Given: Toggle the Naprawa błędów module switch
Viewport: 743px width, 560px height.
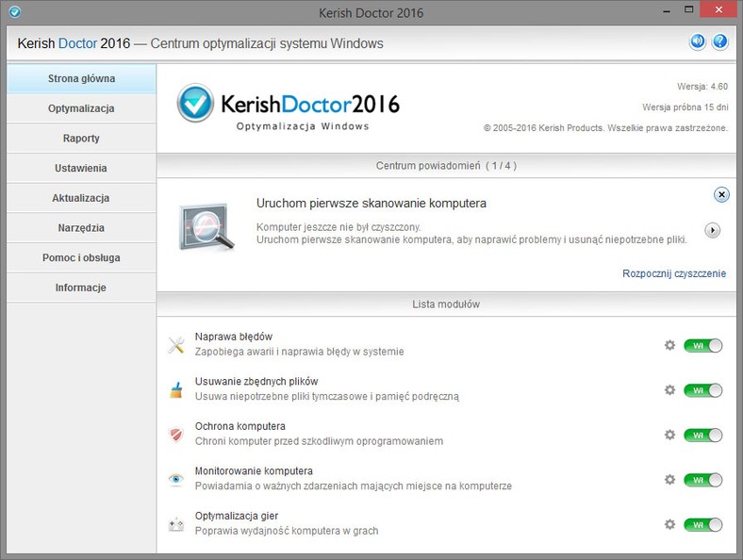Looking at the screenshot, I should point(702,345).
